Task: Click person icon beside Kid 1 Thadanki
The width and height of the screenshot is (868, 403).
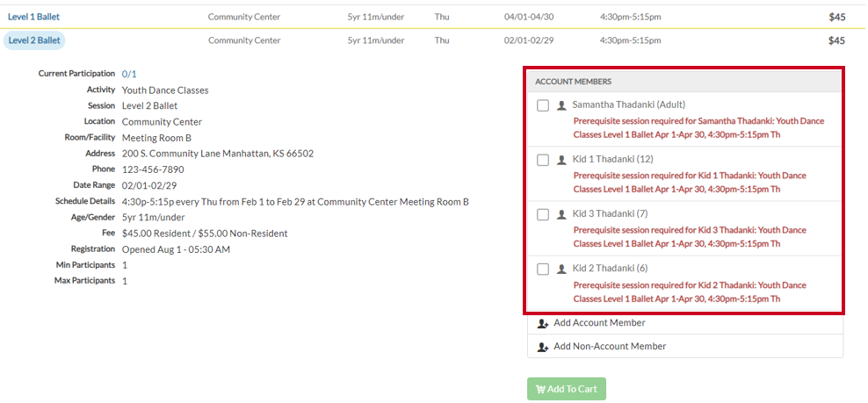Action: 561,160
